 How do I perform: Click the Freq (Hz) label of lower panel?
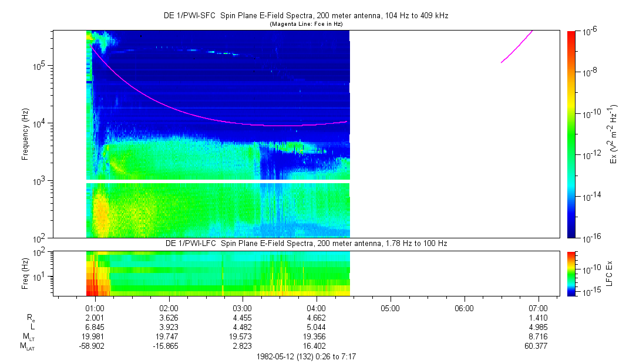tap(25, 273)
